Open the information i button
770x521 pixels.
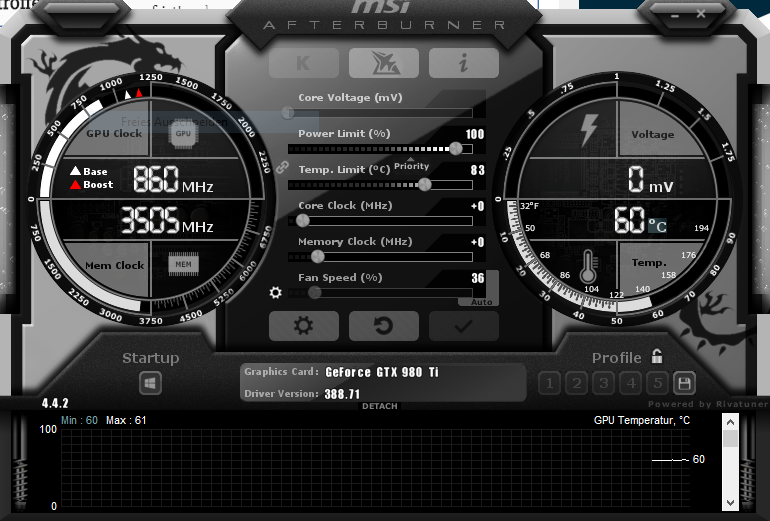tap(464, 63)
